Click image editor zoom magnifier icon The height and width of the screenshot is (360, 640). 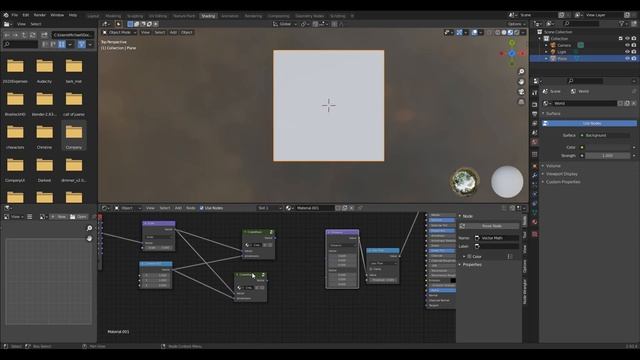pos(89,228)
